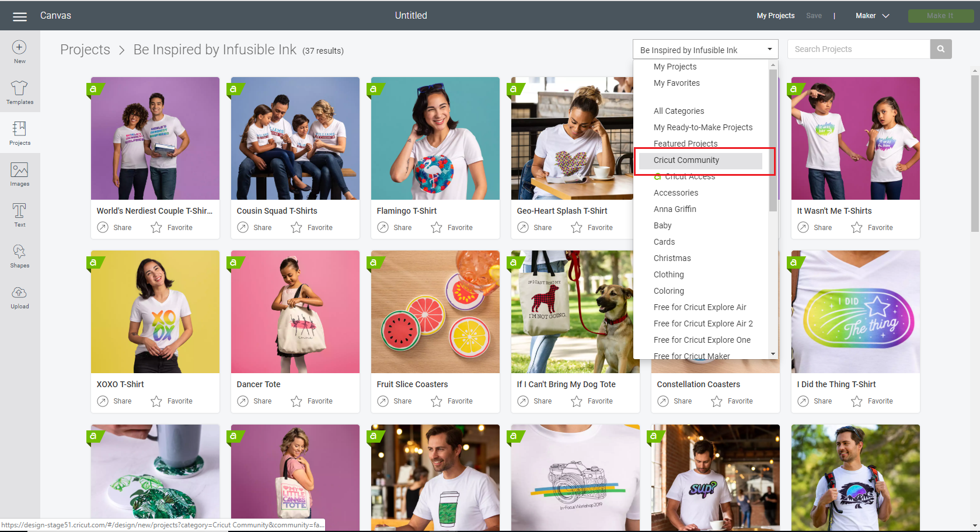This screenshot has height=532, width=980.
Task: Click inside Search Projects field
Action: (859, 49)
